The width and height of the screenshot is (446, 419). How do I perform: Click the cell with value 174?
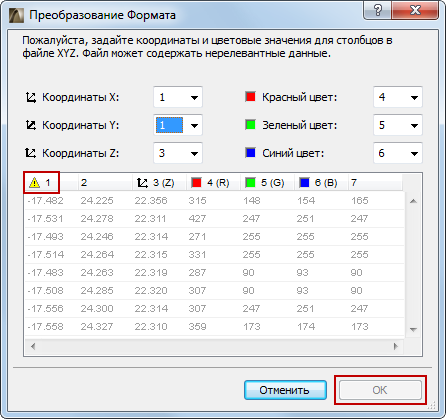point(305,327)
